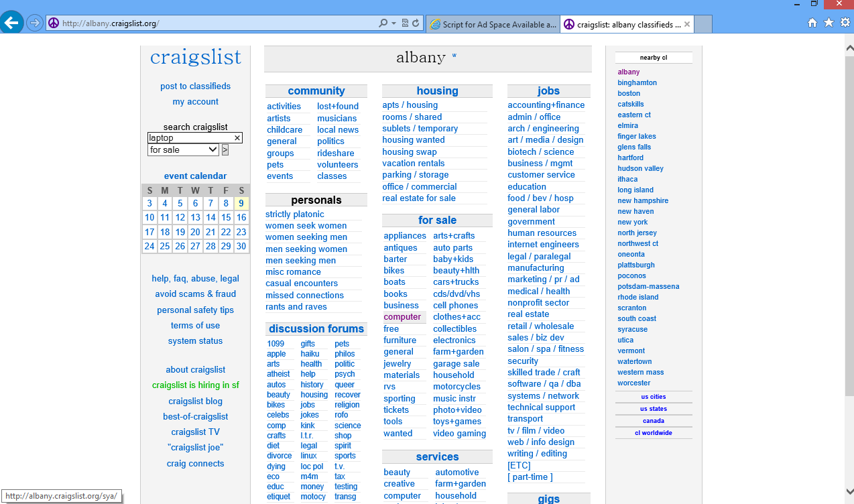Image resolution: width=854 pixels, height=504 pixels.
Task: Select the 'craigslist: albany classifieds' tab
Action: pos(626,24)
